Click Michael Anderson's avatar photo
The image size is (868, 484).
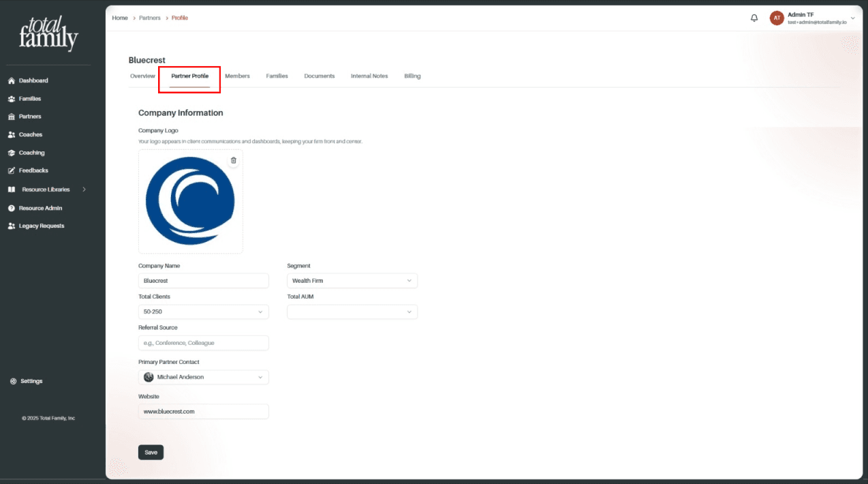point(149,377)
